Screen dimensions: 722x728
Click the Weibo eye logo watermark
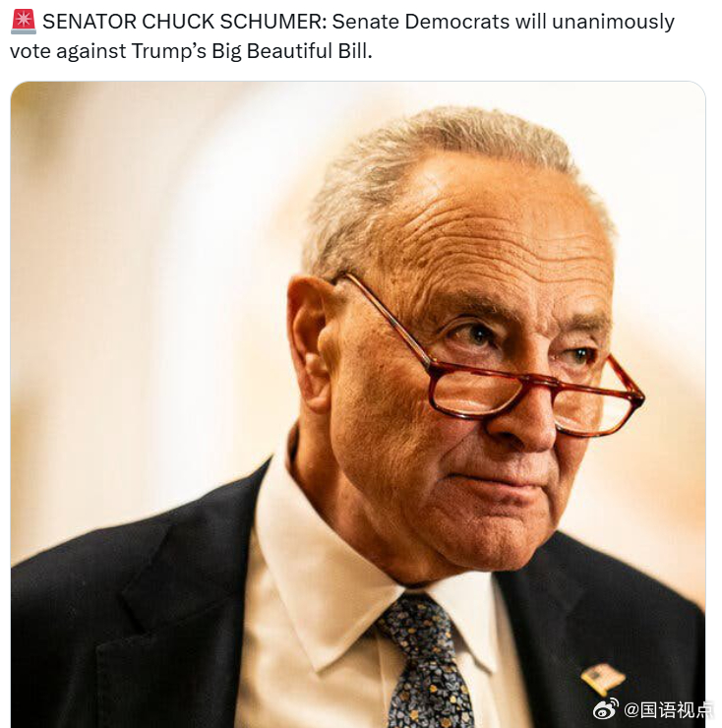point(606,709)
